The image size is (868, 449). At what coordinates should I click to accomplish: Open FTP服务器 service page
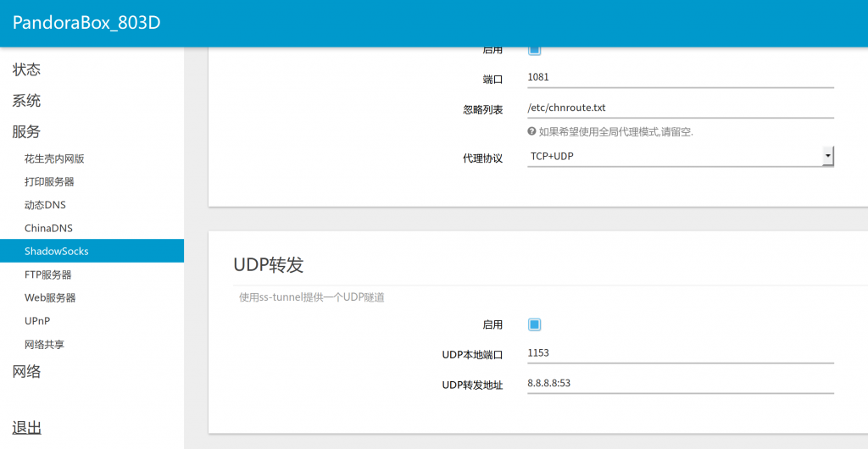click(x=47, y=274)
